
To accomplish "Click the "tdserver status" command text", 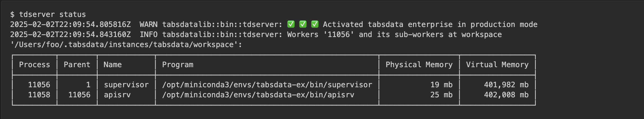I will pos(52,14).
